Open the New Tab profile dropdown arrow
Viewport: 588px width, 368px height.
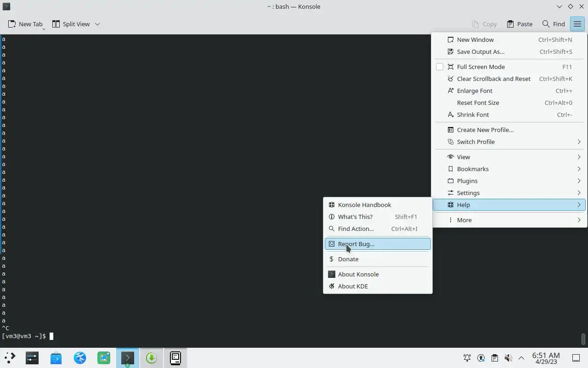[x=44, y=29]
